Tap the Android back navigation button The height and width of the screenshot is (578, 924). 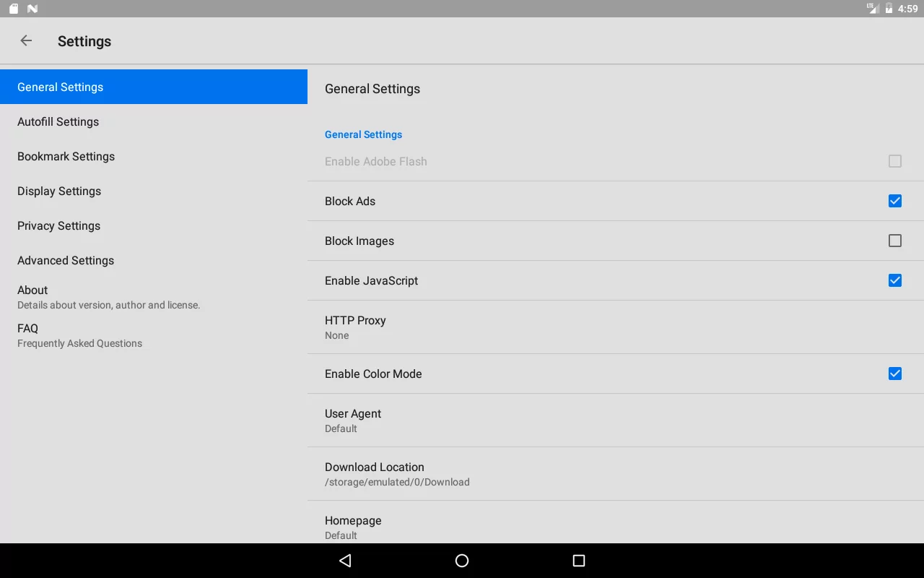click(x=345, y=561)
